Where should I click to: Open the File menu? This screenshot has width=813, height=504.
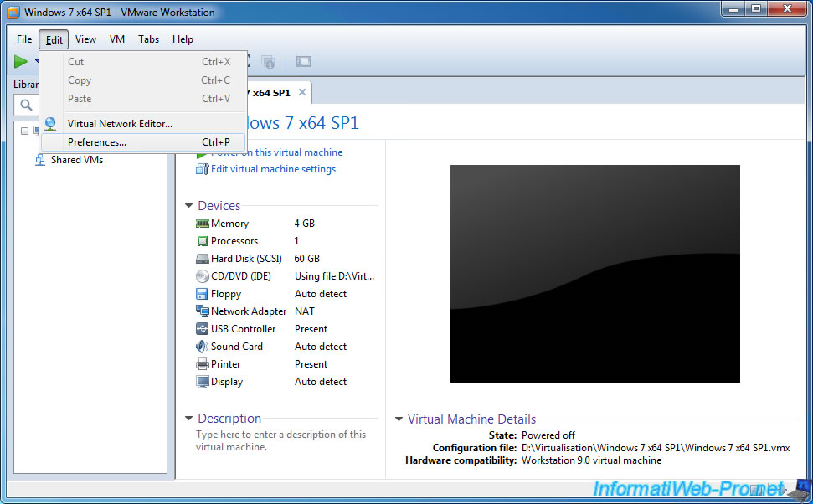[24, 39]
